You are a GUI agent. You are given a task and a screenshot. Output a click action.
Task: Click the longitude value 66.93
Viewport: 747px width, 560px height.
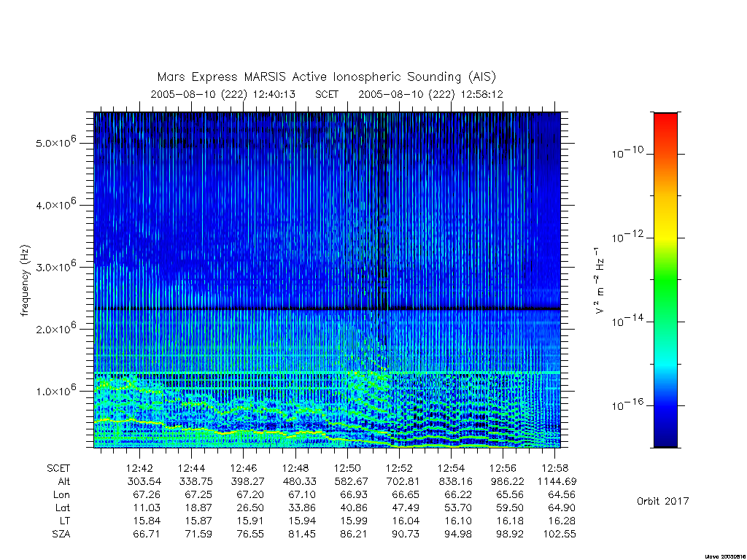355,494
